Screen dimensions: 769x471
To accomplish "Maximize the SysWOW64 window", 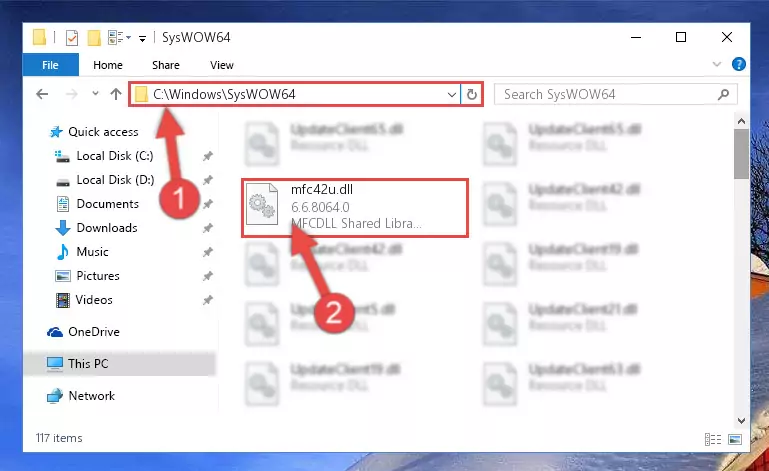I will pyautogui.click(x=681, y=37).
